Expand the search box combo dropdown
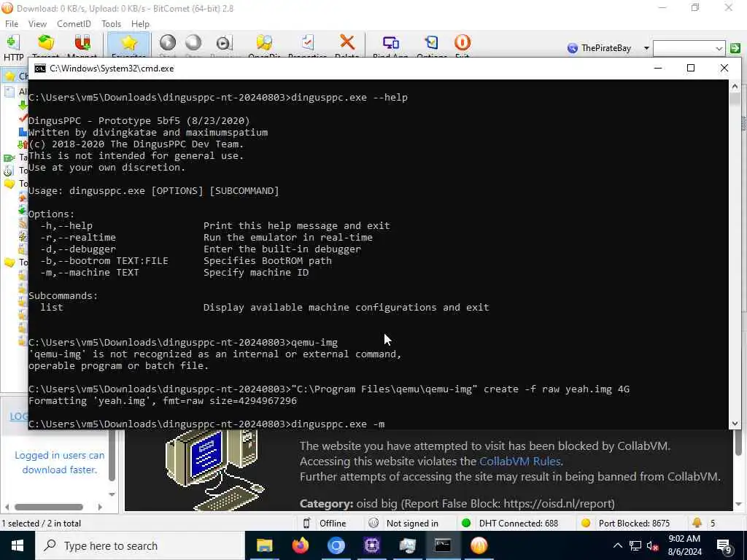The height and width of the screenshot is (560, 747). [x=719, y=49]
